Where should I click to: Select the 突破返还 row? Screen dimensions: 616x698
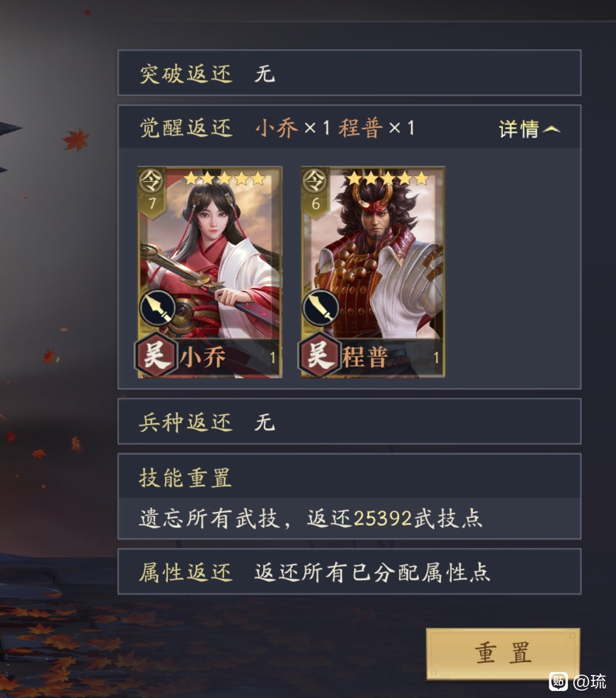pyautogui.click(x=349, y=73)
